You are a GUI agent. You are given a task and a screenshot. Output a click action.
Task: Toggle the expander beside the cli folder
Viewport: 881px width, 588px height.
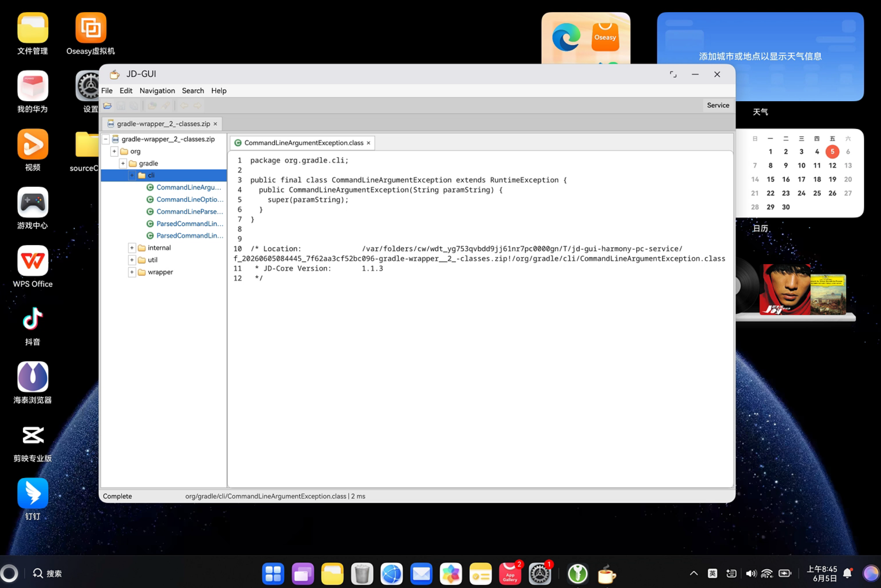[x=132, y=175]
